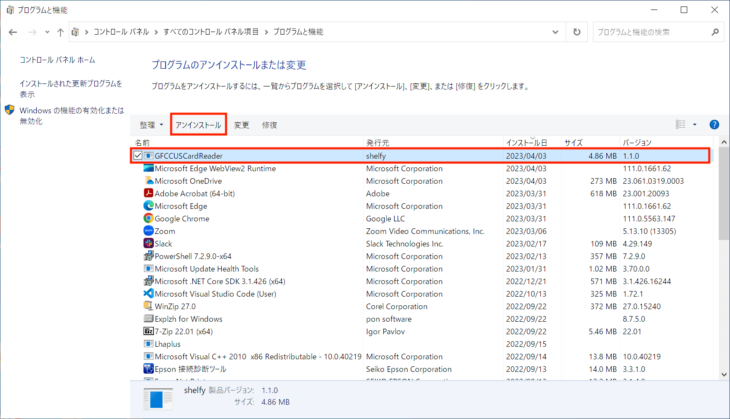Select the WinZip 27.0 icon
The width and height of the screenshot is (730, 419).
tap(149, 306)
